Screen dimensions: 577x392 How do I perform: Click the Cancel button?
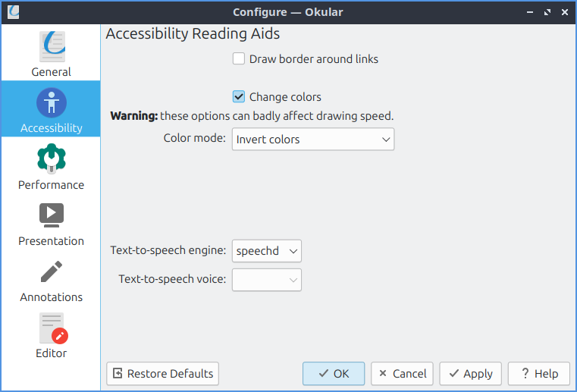click(x=402, y=373)
